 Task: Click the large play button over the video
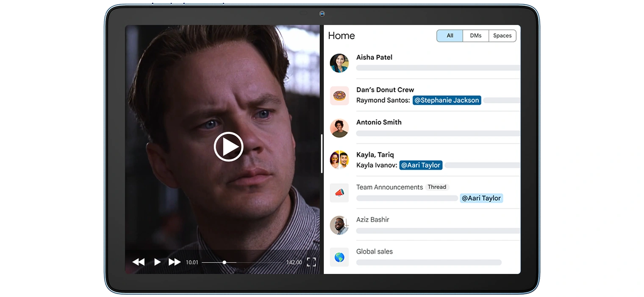pyautogui.click(x=228, y=147)
